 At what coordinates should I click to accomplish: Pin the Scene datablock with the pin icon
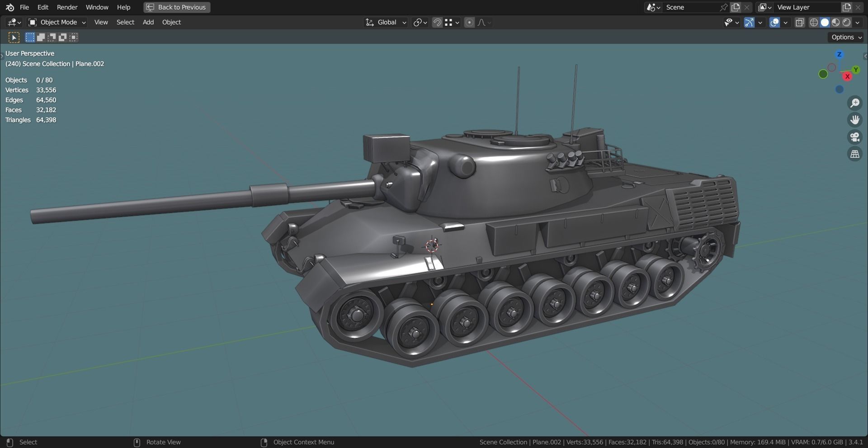click(x=723, y=7)
